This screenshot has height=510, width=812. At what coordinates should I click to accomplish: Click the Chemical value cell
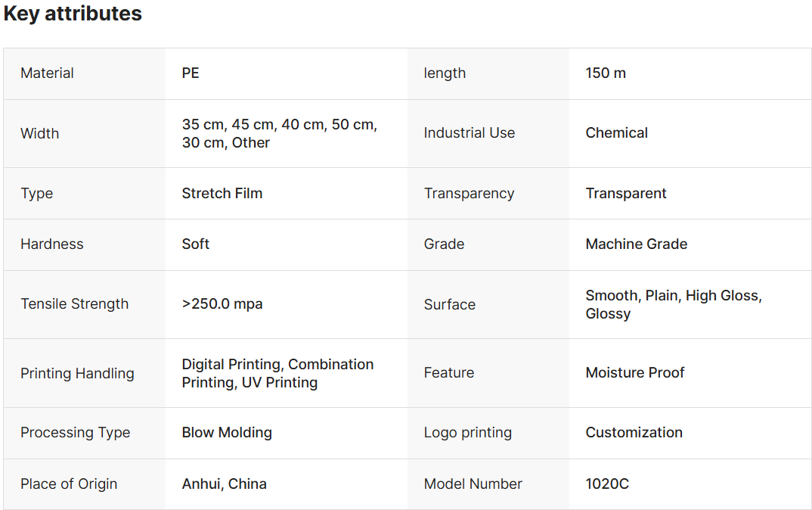616,133
